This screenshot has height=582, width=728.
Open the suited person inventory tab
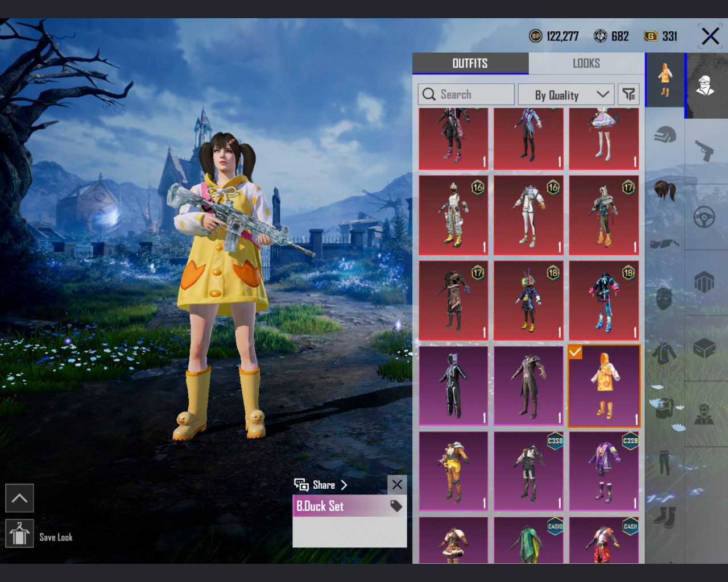[704, 414]
